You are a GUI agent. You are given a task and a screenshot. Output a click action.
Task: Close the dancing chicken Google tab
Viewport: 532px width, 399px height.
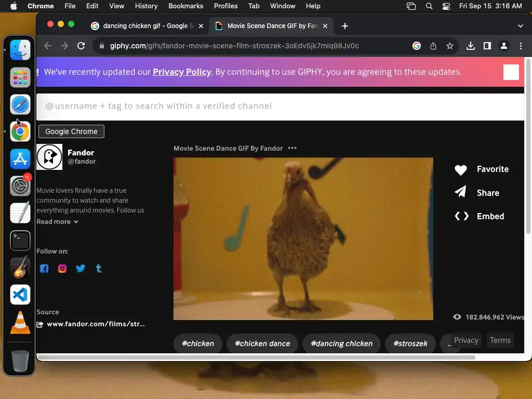point(201,26)
